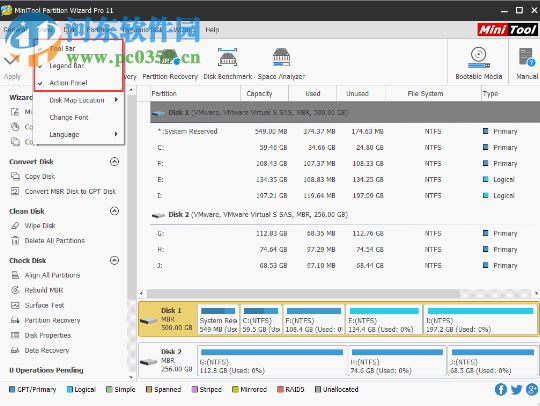Click the Data Recovery sidebar icon
540x406 pixels.
pos(15,350)
